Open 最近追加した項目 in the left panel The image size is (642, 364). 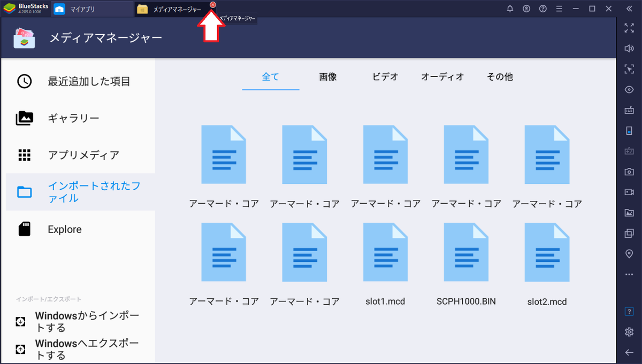point(80,81)
